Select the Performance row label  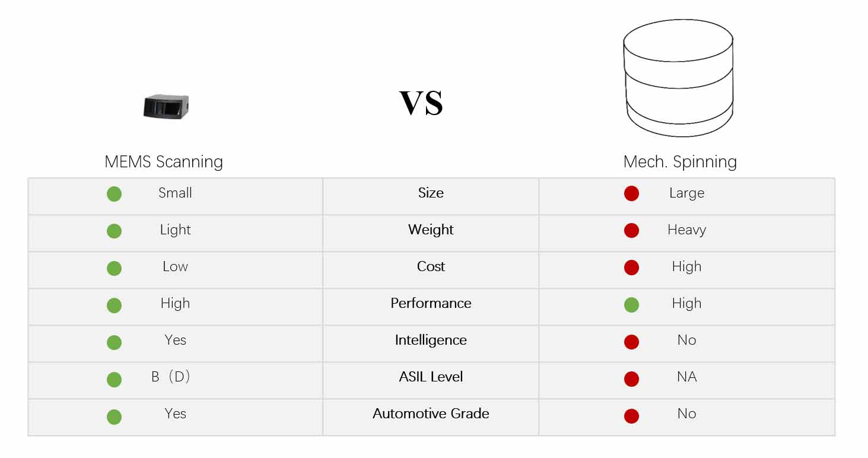(431, 303)
